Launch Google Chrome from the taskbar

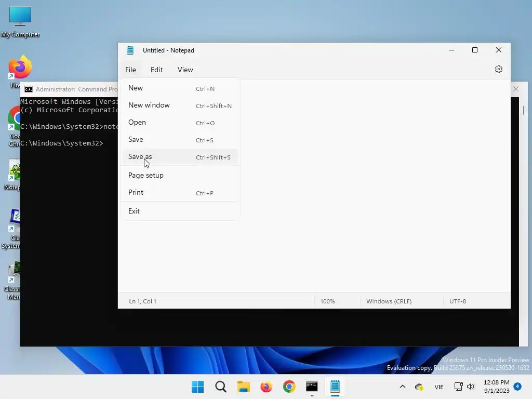tap(289, 387)
